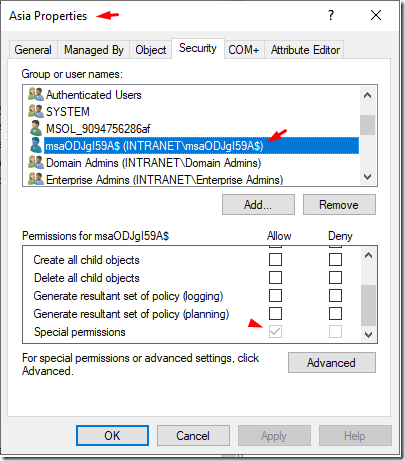Close the Asia Properties dialog
This screenshot has height=461, width=405.
376,15
